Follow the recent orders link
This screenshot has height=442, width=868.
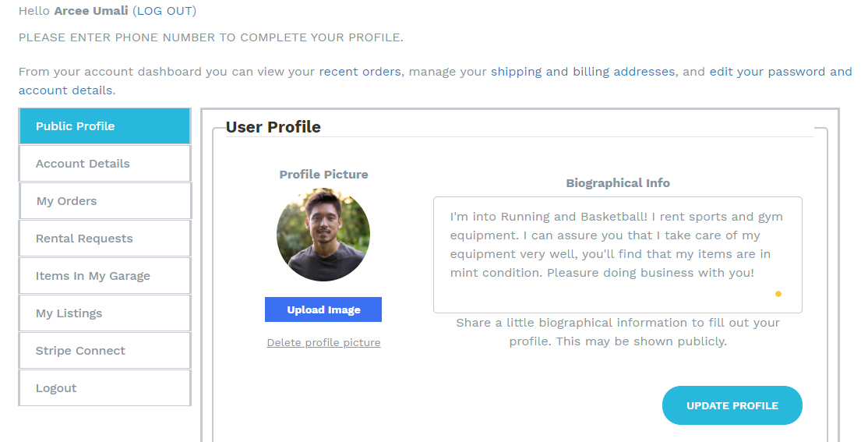coord(360,72)
